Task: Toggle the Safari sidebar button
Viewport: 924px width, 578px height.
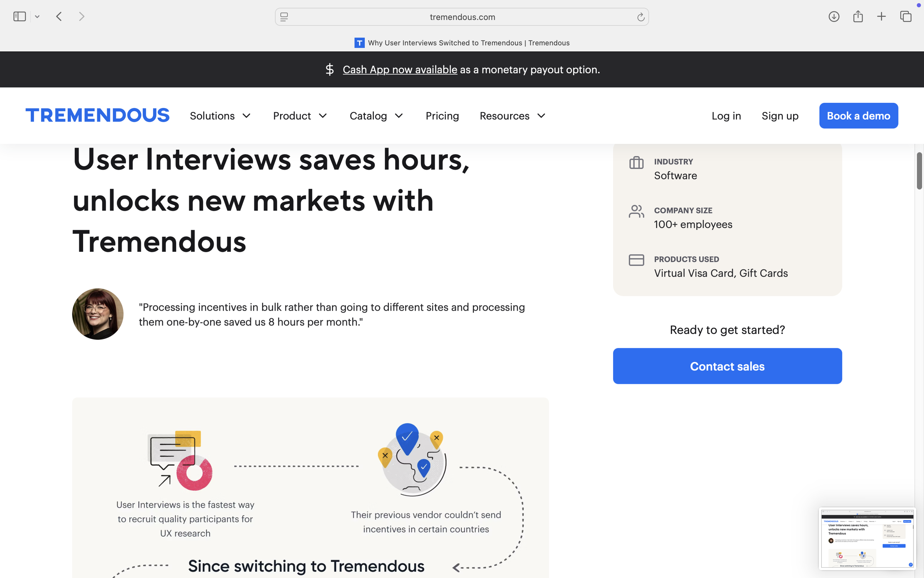Action: point(20,16)
